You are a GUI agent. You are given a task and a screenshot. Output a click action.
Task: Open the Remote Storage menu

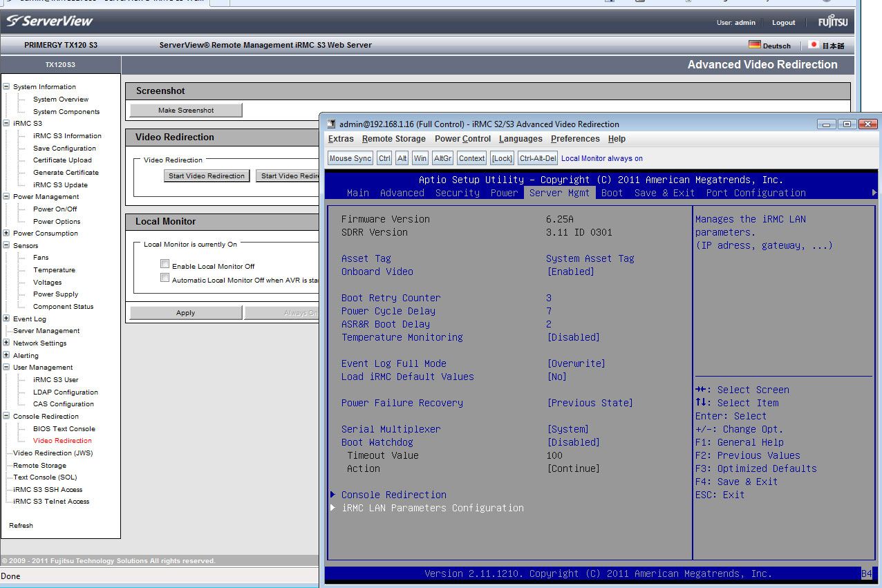point(394,139)
